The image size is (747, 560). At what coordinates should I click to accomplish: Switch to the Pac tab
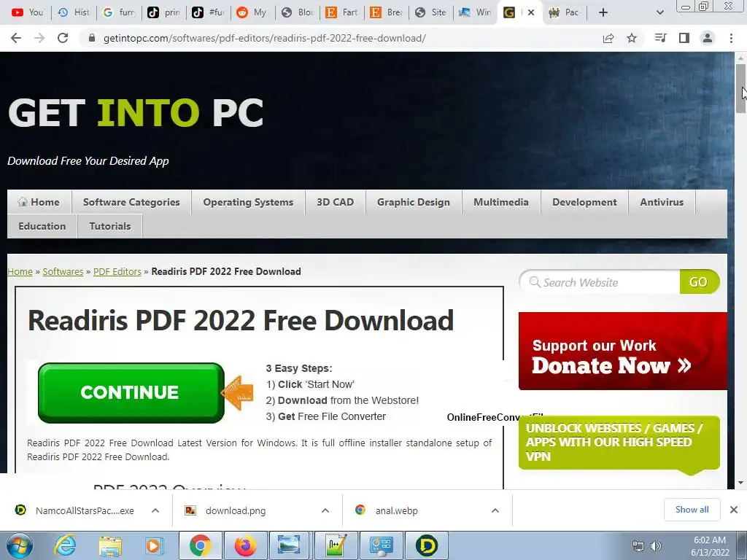[x=565, y=12]
